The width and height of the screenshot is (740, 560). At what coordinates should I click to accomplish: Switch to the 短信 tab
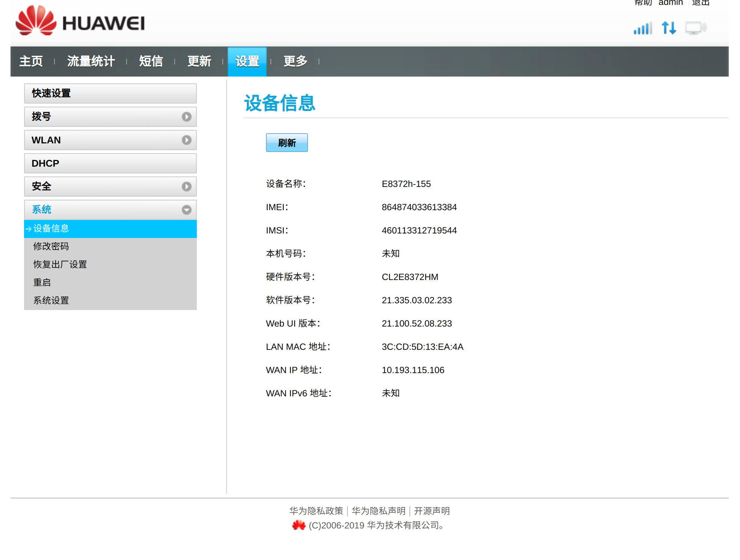coord(151,61)
